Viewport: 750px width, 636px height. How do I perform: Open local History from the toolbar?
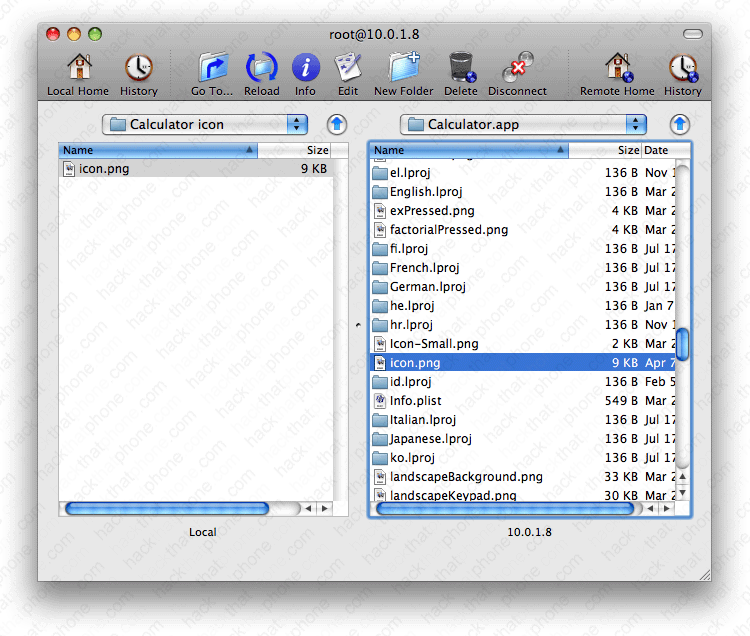138,68
